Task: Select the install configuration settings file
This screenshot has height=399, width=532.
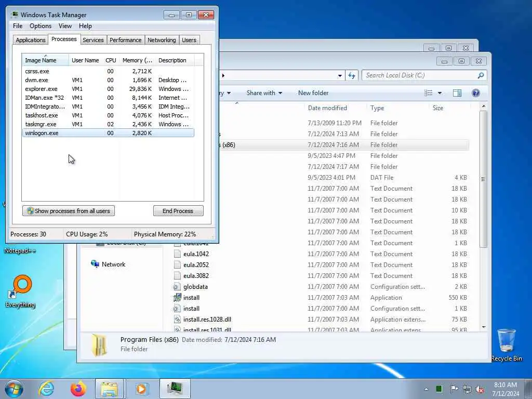Action: coord(191,309)
